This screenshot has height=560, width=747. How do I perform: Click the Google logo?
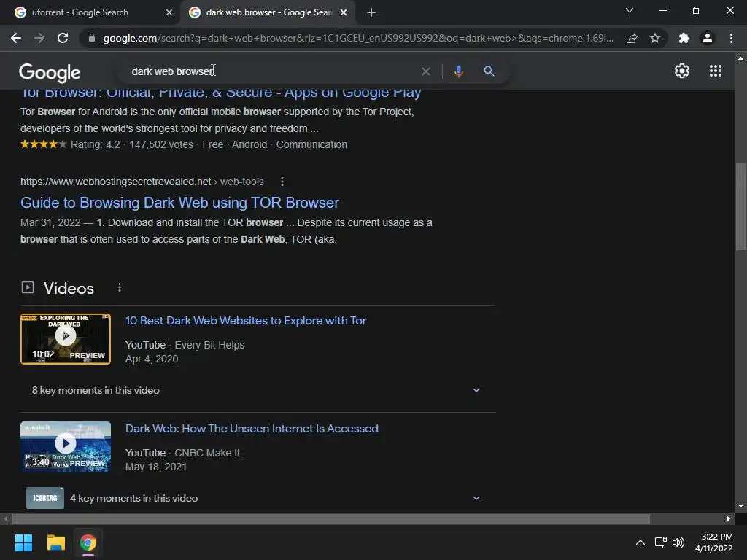50,72
